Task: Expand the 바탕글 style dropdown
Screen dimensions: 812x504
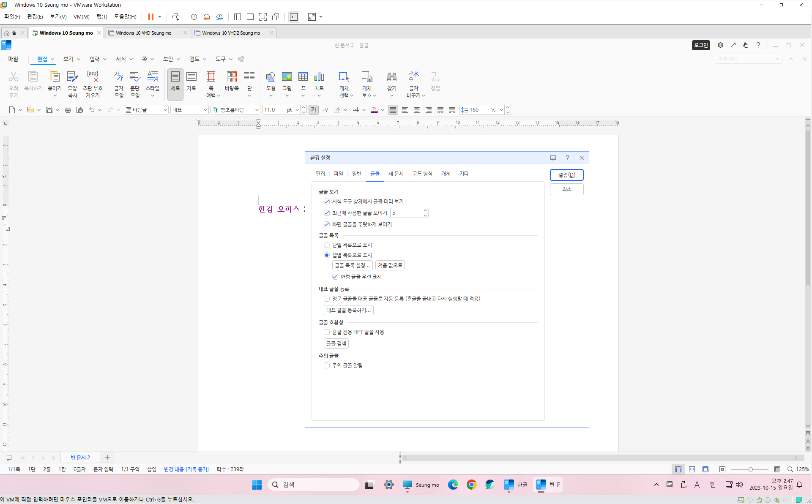Action: (x=165, y=110)
